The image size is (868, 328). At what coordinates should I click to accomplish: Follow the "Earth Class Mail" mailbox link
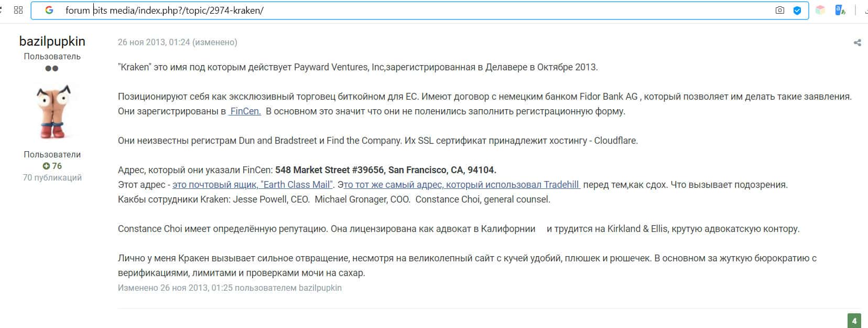coord(253,185)
